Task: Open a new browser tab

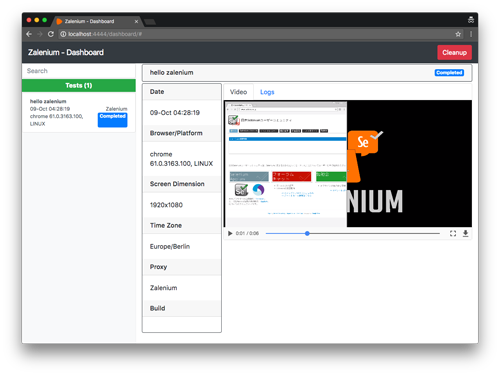Action: 150,22
